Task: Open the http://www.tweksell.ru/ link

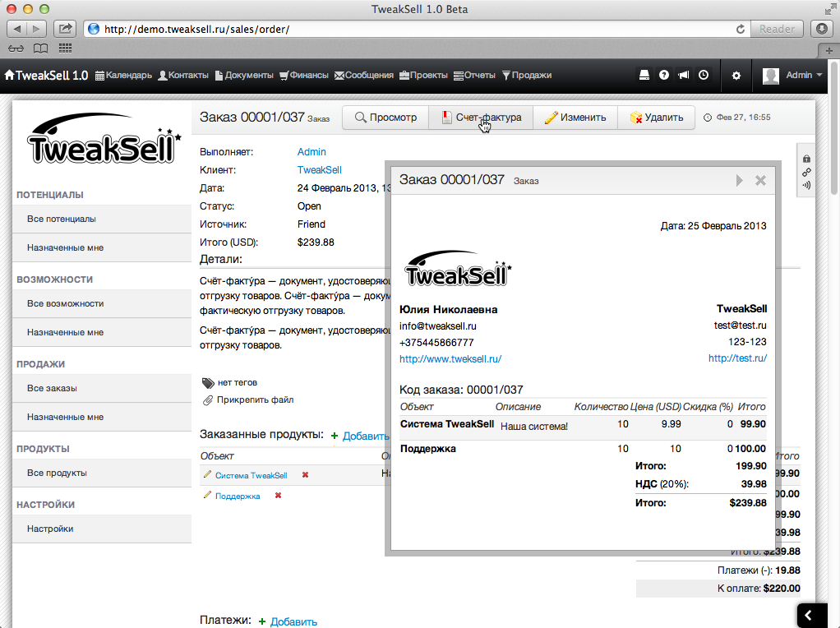Action: click(x=450, y=359)
